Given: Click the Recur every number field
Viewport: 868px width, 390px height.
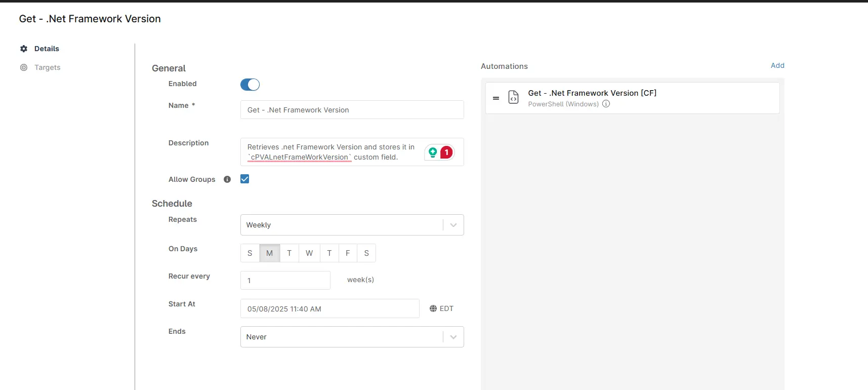Looking at the screenshot, I should pos(285,280).
